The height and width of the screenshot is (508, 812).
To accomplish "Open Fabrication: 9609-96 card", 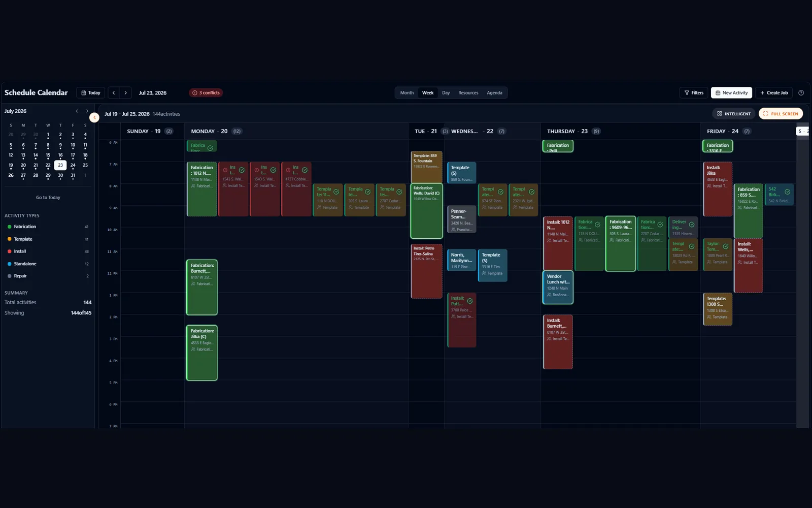I will coord(620,244).
